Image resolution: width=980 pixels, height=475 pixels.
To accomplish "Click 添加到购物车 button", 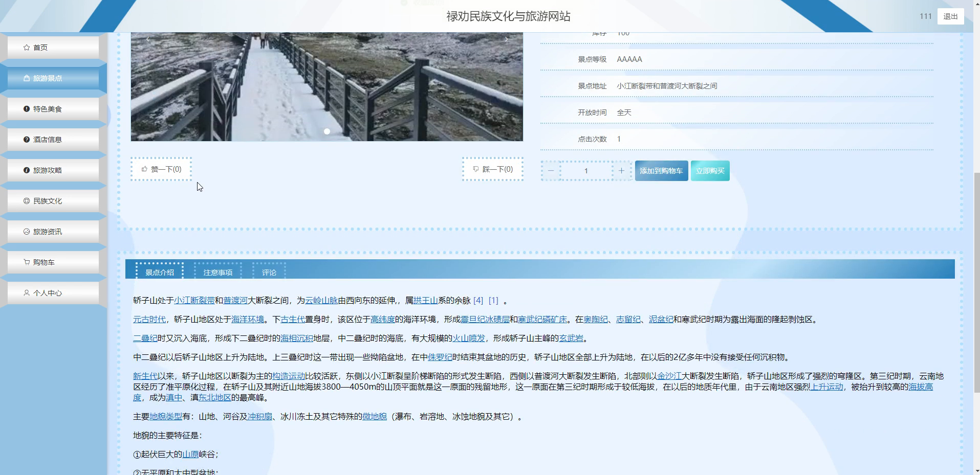I will pos(661,171).
